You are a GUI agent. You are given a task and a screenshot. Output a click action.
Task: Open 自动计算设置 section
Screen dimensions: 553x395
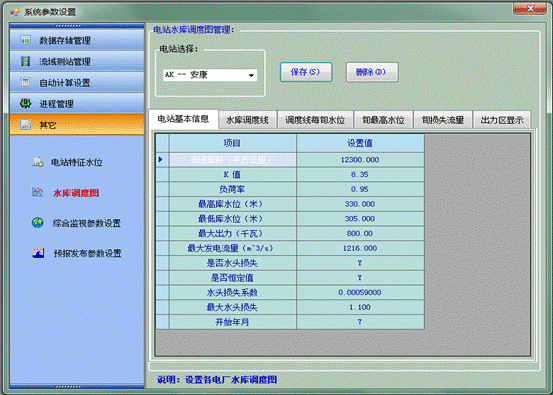coord(77,82)
